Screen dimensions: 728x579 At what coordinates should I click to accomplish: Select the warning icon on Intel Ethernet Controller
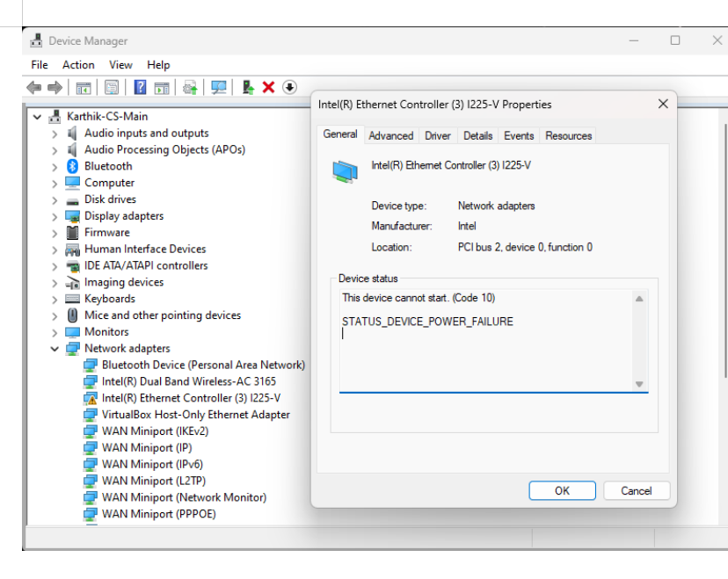91,397
